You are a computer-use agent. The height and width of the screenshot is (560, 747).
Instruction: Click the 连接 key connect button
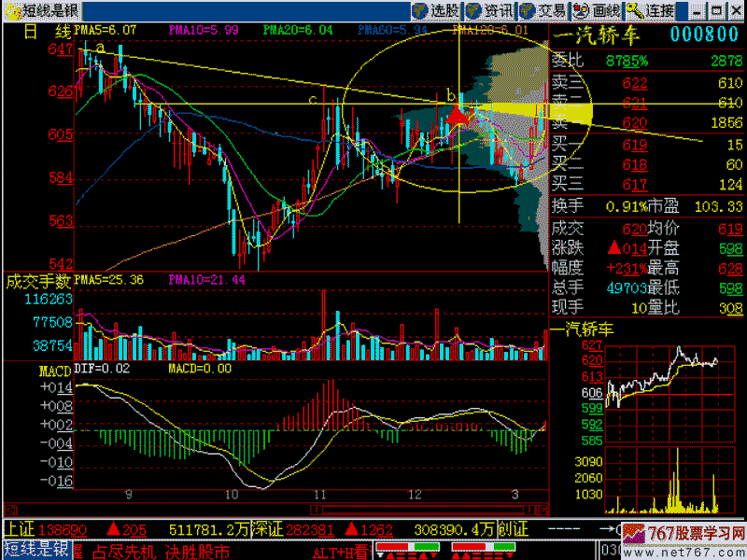coord(651,10)
